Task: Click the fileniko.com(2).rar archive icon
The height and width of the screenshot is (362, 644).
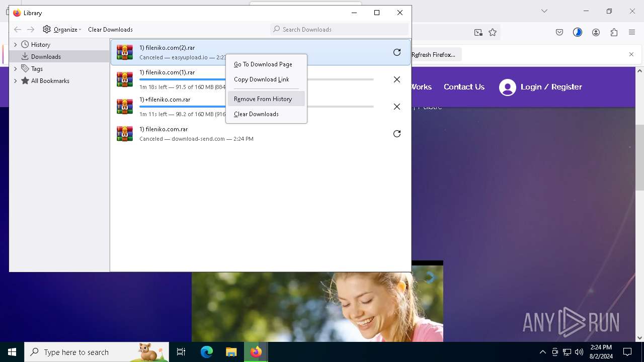Action: pos(125,52)
